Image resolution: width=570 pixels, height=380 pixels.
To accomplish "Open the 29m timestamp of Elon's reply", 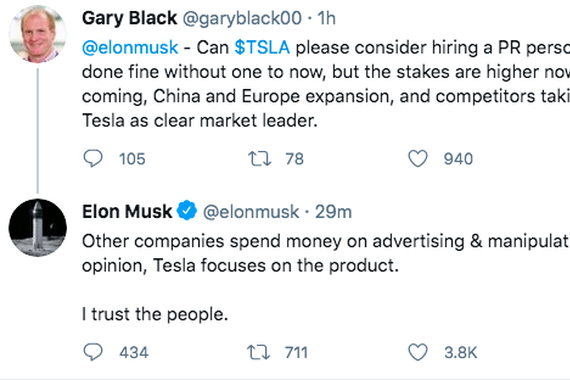I will coord(333,212).
